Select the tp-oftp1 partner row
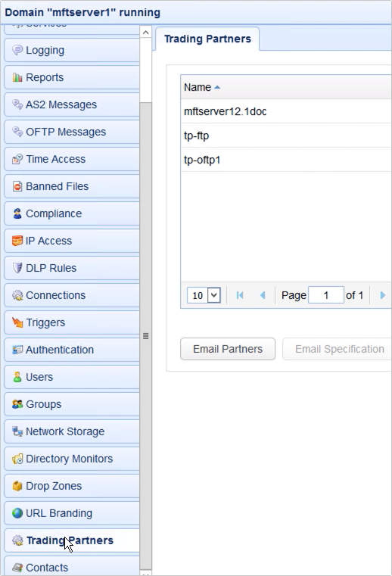This screenshot has height=576, width=392. 286,160
